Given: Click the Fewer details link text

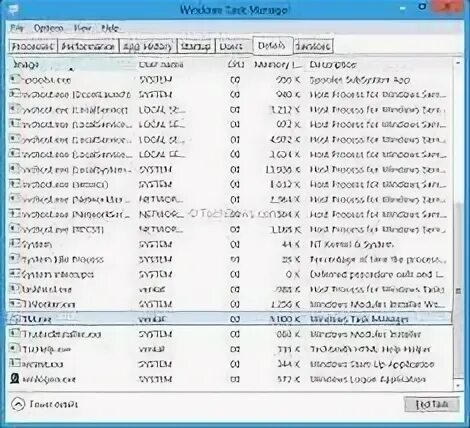Looking at the screenshot, I should tap(54, 404).
